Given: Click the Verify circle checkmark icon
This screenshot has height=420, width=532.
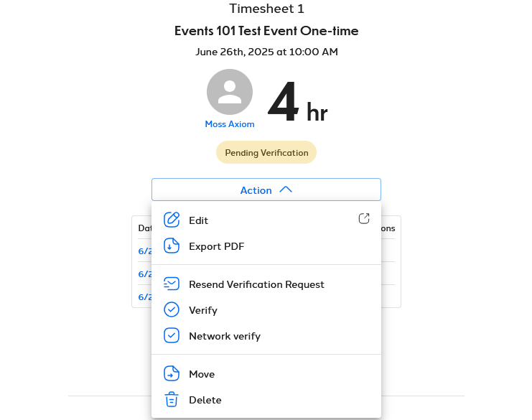Looking at the screenshot, I should [x=172, y=309].
